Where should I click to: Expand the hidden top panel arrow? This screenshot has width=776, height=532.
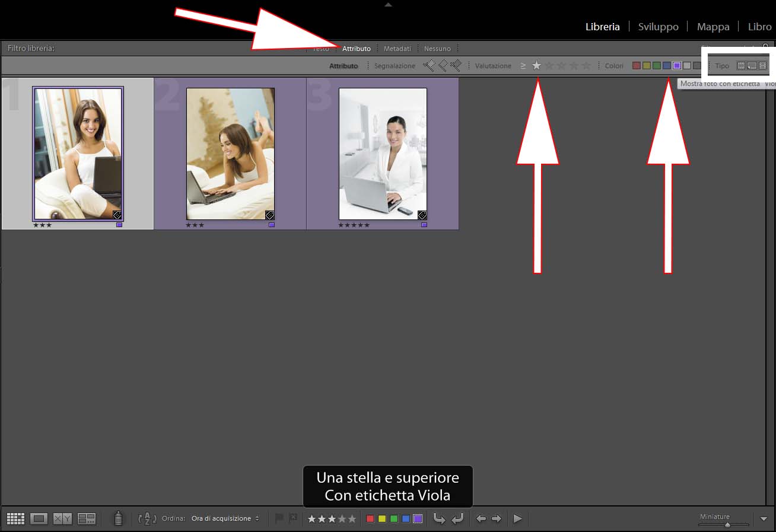pos(388,4)
